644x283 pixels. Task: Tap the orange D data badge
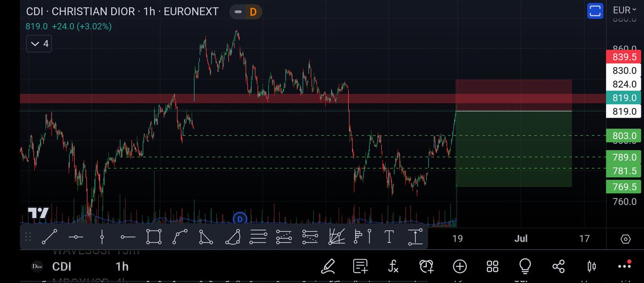tap(253, 12)
